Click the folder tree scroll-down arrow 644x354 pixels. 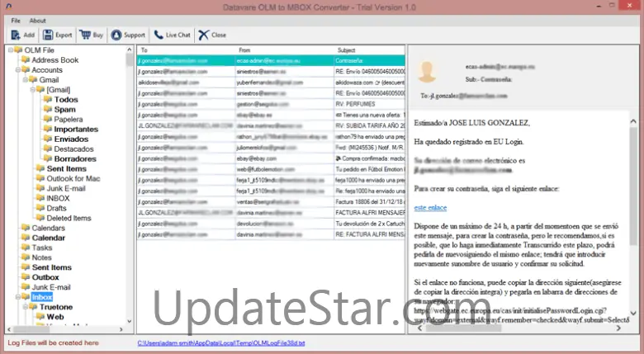coord(130,321)
